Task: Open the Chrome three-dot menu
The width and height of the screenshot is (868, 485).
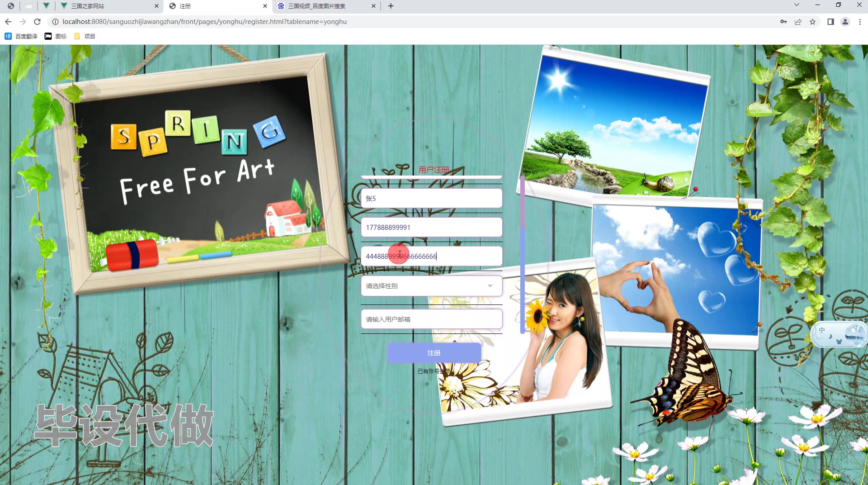Action: [860, 22]
